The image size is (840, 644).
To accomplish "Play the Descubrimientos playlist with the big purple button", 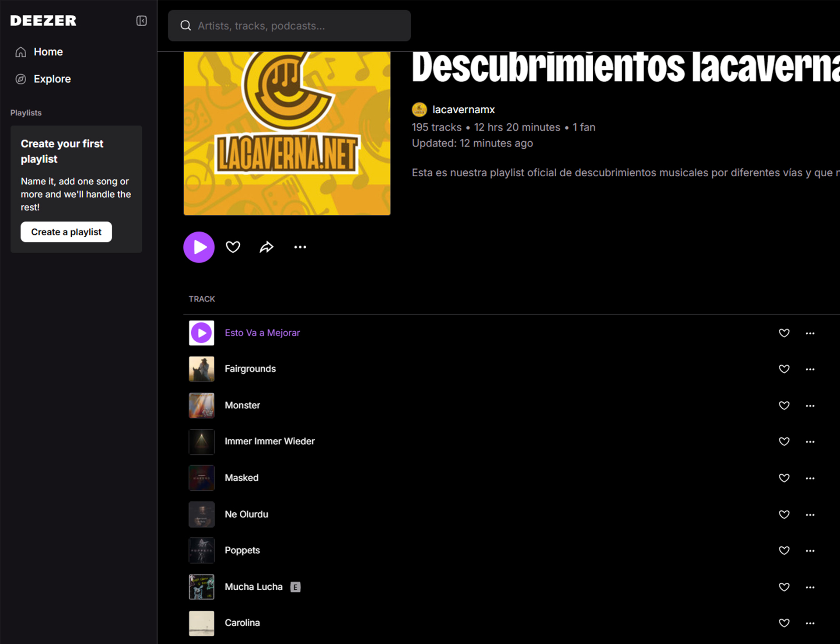I will 199,247.
